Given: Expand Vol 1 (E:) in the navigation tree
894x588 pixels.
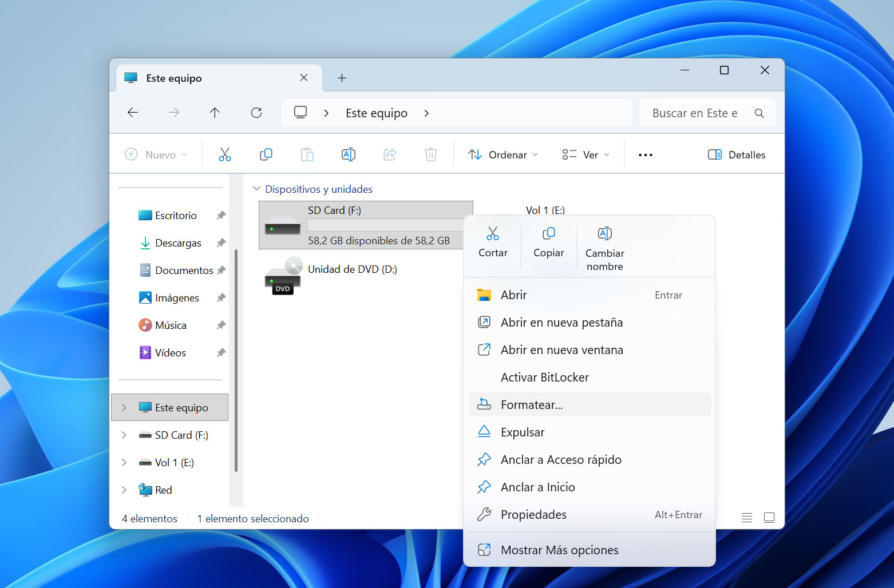Looking at the screenshot, I should 124,463.
